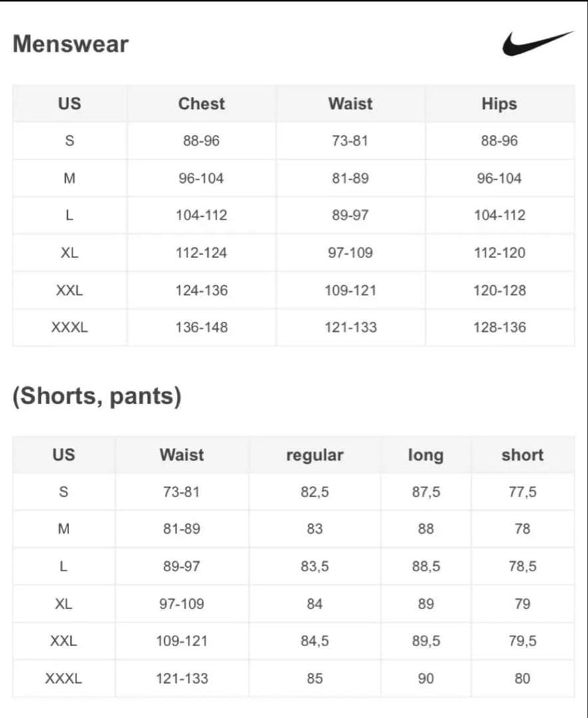This screenshot has height=718, width=588.
Task: Click size M in shorts table
Action: (x=64, y=529)
